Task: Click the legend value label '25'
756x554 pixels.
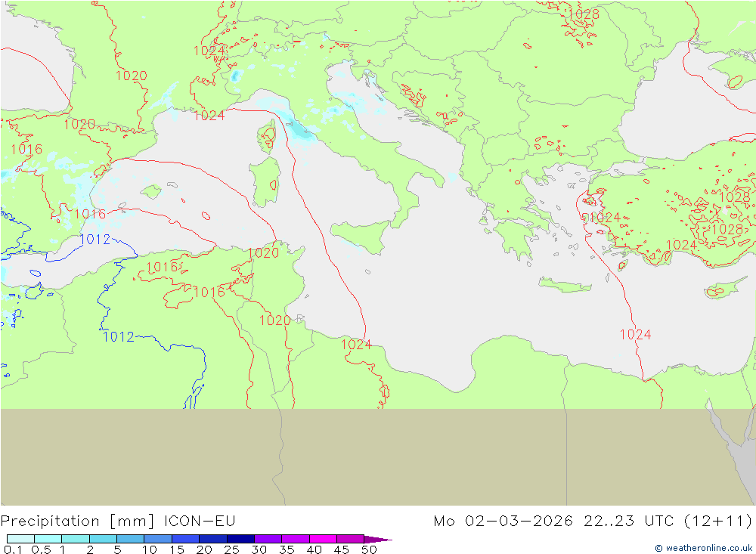Action: tap(231, 549)
